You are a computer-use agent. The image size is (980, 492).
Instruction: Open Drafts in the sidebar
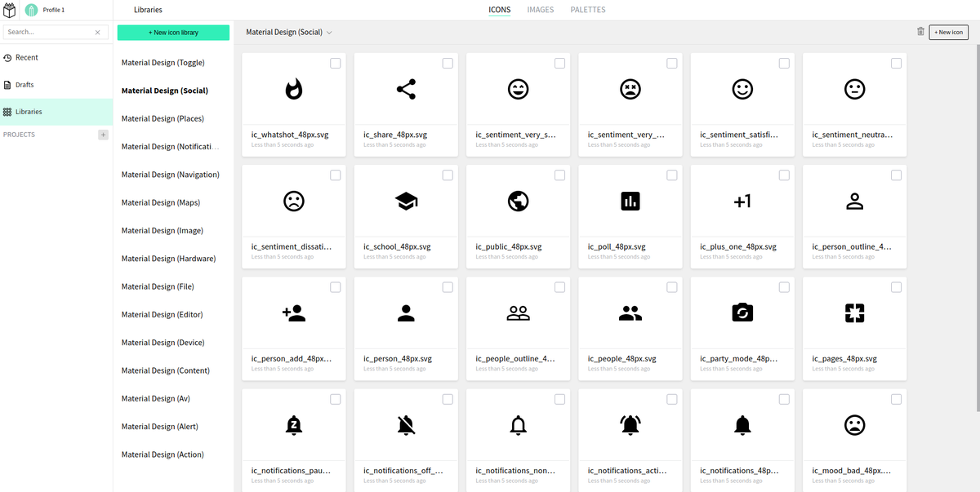click(x=56, y=85)
